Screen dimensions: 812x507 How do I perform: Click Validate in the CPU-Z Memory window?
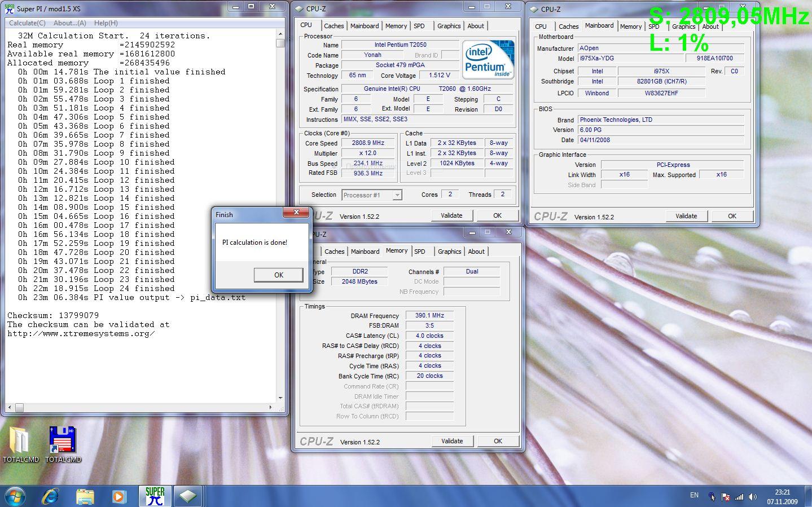tap(452, 441)
